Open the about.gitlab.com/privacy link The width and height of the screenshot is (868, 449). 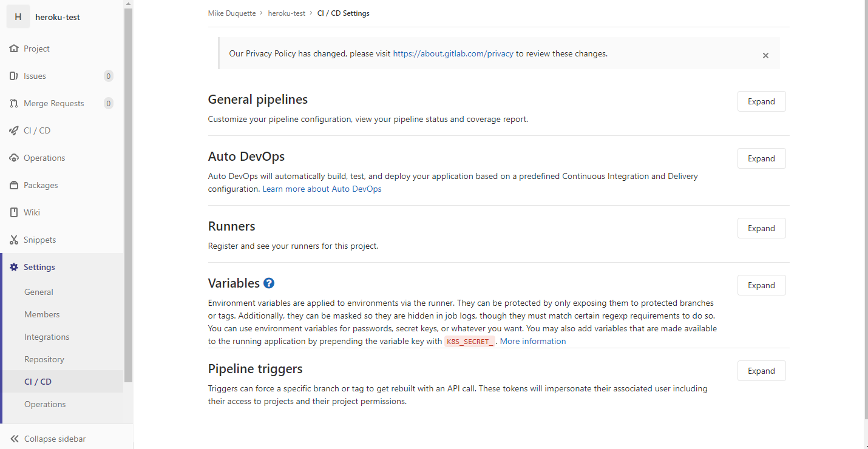coord(453,53)
